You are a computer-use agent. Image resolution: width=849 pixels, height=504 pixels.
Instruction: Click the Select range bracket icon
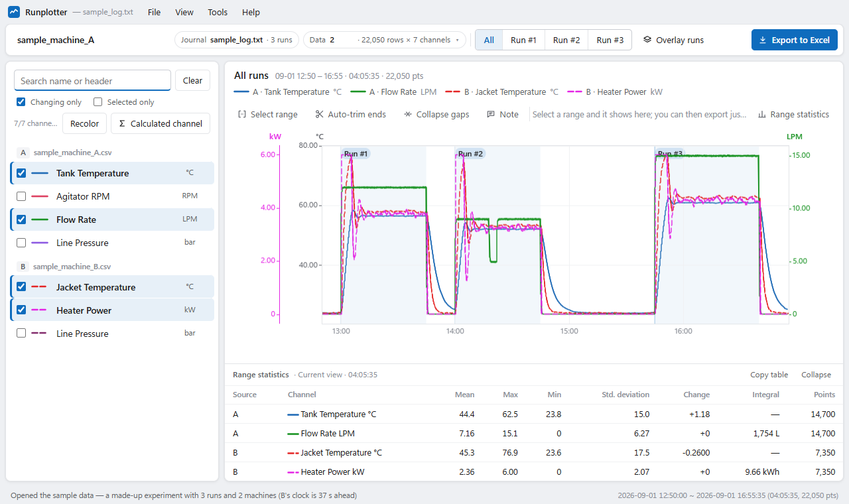pyautogui.click(x=242, y=114)
